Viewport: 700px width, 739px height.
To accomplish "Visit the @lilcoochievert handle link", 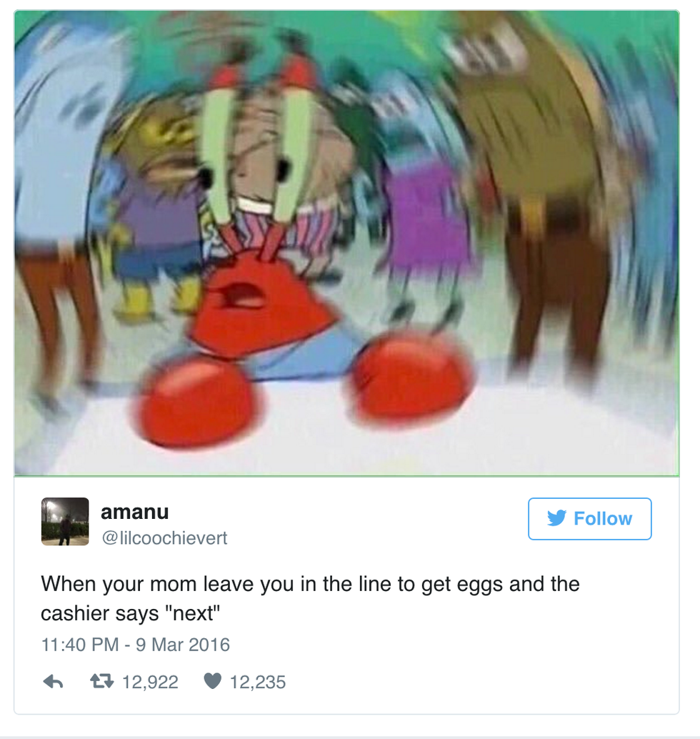I will pyautogui.click(x=164, y=537).
